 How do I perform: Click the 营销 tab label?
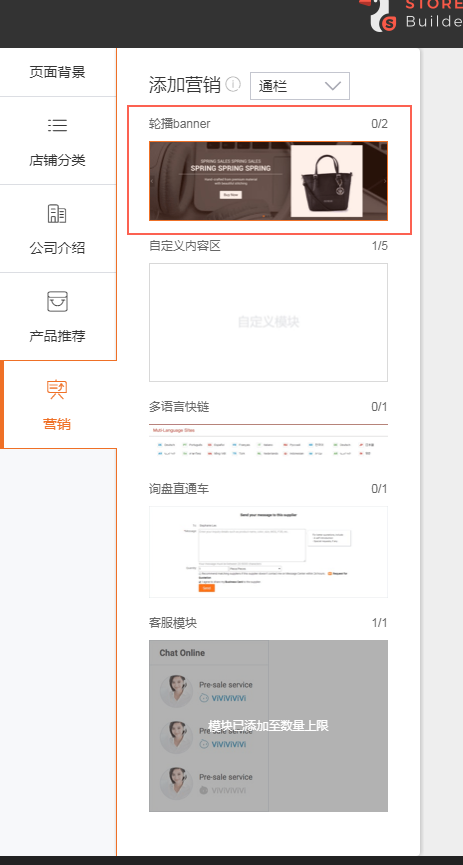pyautogui.click(x=57, y=424)
